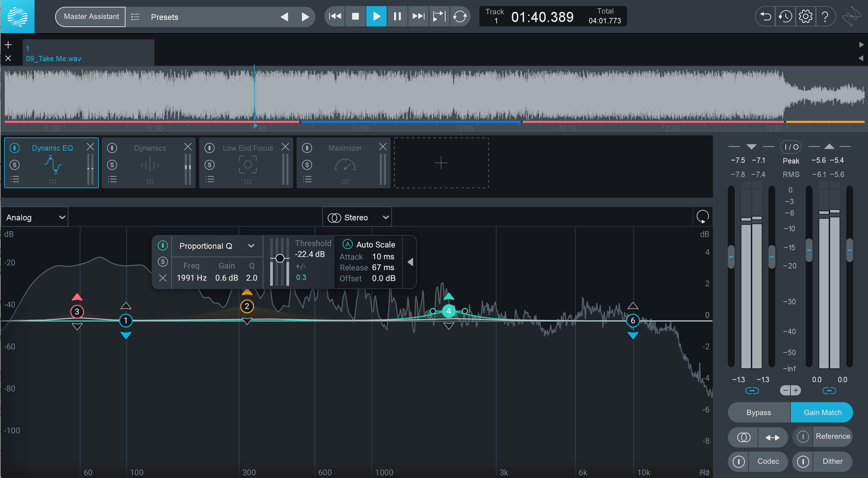
Task: Add a module in the empty slot
Action: pos(441,163)
